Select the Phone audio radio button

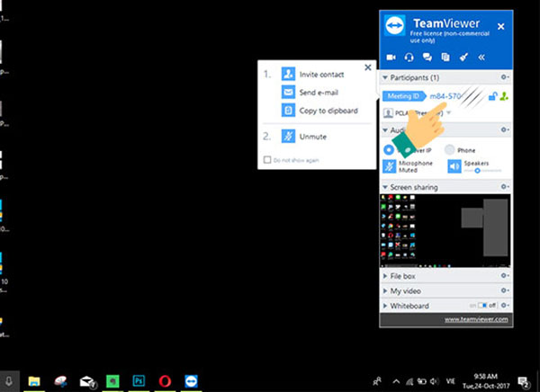click(x=449, y=150)
